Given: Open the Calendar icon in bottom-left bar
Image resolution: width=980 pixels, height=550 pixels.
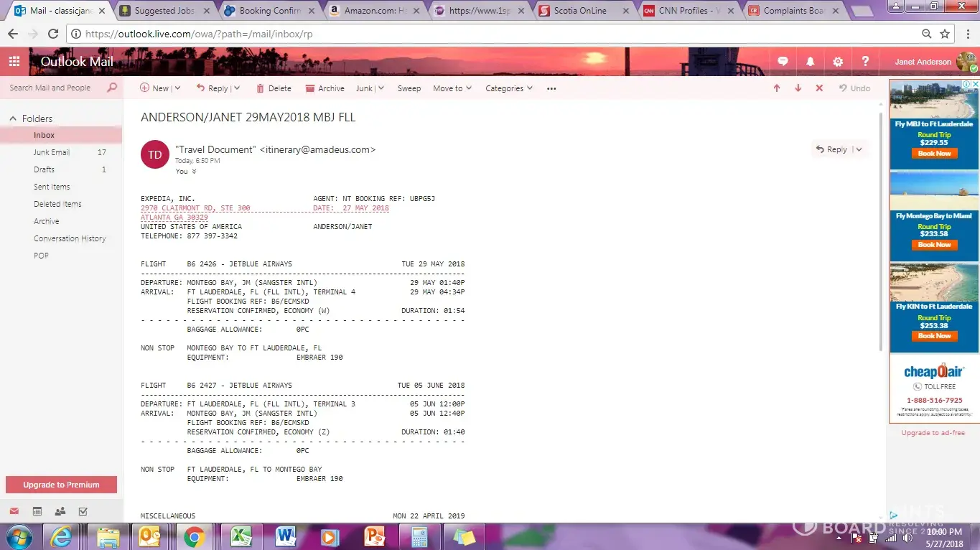Looking at the screenshot, I should tap(37, 511).
